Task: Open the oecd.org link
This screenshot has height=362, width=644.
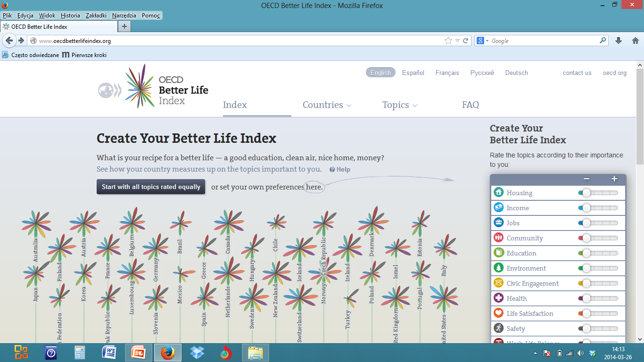Action: coord(615,73)
